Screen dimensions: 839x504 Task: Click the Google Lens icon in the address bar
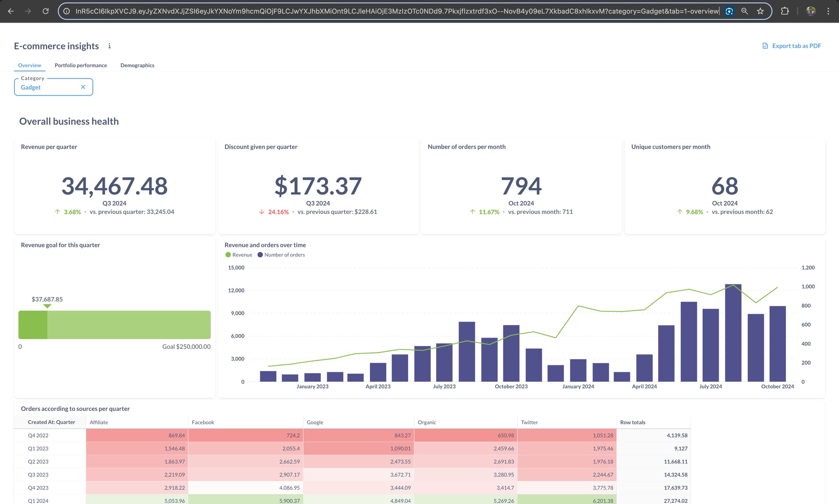click(729, 11)
